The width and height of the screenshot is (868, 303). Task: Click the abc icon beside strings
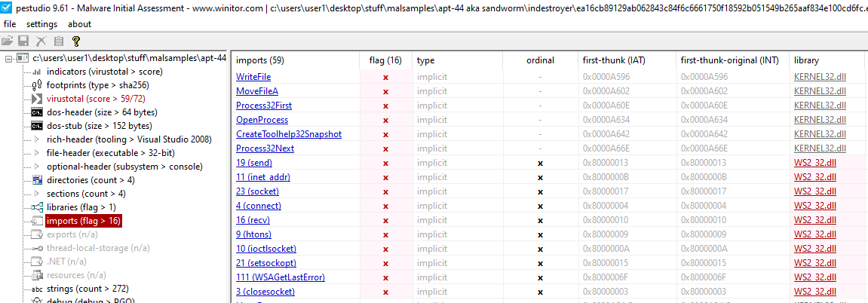click(x=37, y=289)
